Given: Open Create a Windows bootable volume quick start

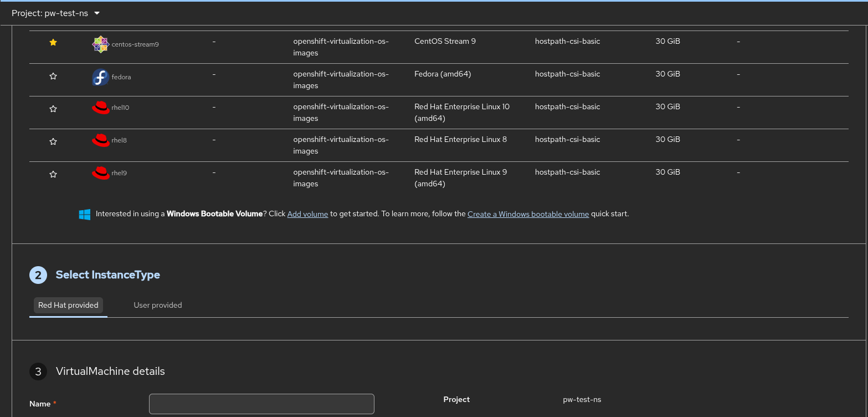Looking at the screenshot, I should [528, 214].
